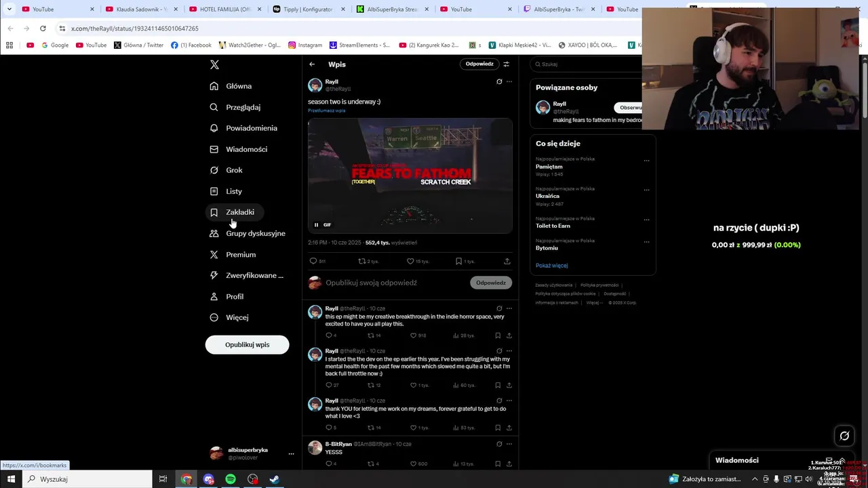
Task: Go back with Wpis arrow
Action: click(312, 64)
